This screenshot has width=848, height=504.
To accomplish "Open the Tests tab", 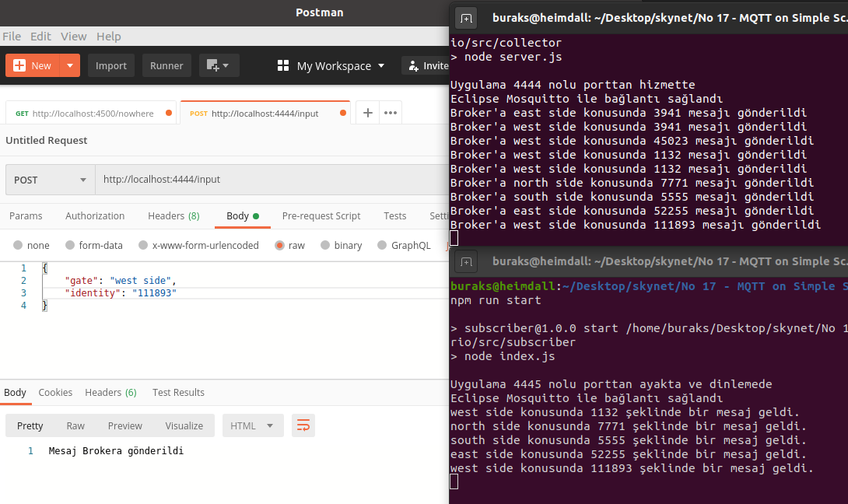I will click(394, 215).
